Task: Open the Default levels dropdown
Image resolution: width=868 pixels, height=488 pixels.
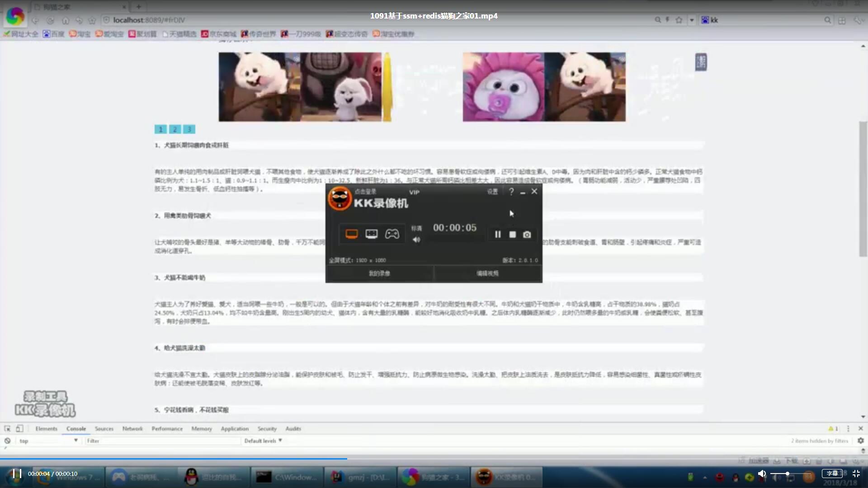Action: click(263, 441)
